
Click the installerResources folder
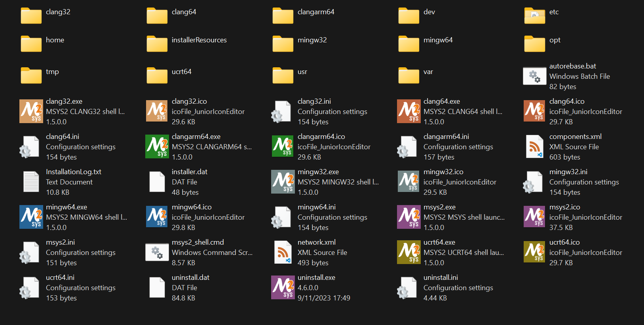[157, 44]
